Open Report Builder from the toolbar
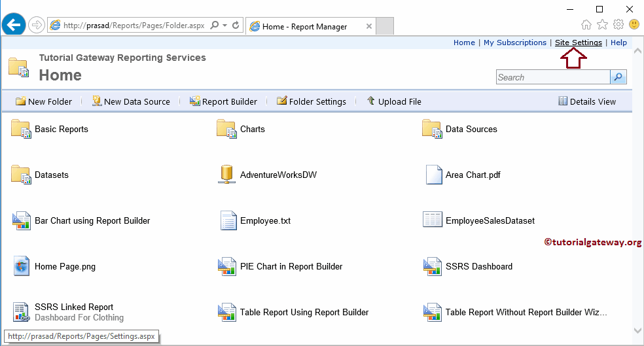644x346 pixels. point(223,101)
